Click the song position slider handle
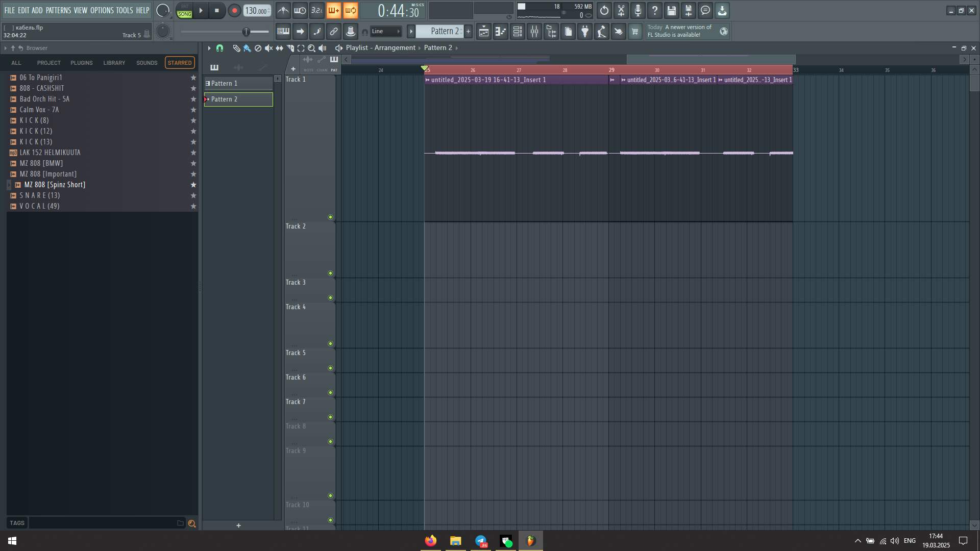 point(246,32)
